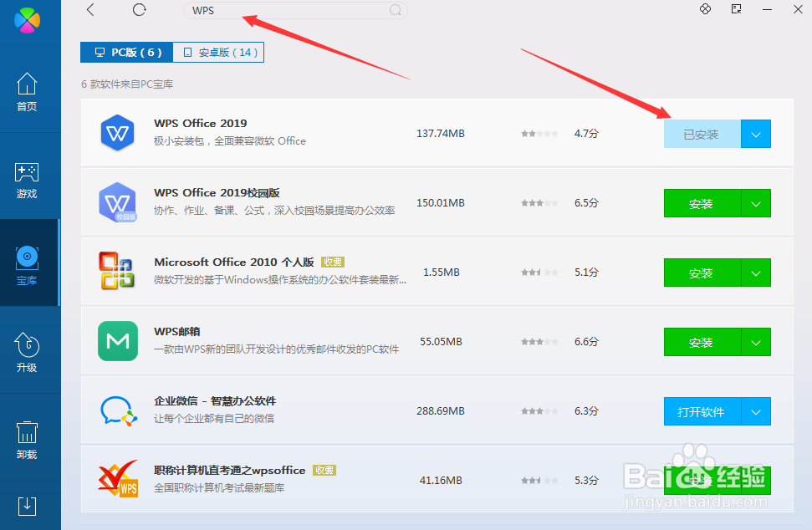Refresh the search results page

click(x=140, y=10)
